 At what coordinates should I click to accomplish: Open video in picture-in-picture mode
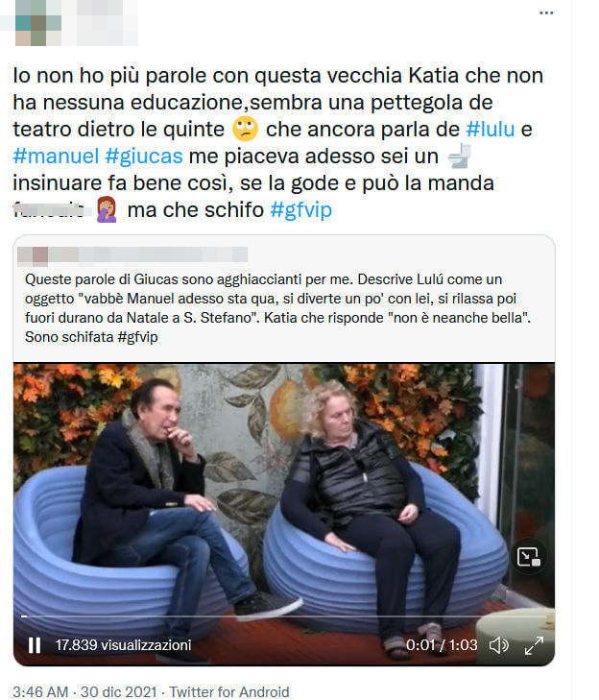pos(529,557)
